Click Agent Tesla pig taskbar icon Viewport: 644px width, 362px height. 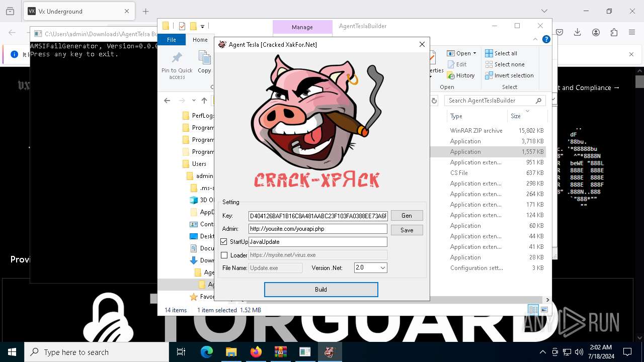pyautogui.click(x=330, y=352)
